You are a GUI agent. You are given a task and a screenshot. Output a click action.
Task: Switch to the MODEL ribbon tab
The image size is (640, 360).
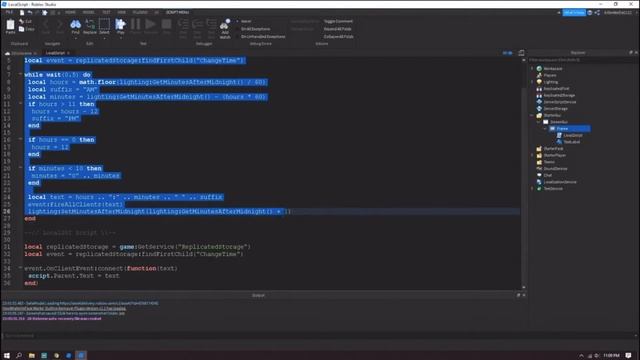89,13
